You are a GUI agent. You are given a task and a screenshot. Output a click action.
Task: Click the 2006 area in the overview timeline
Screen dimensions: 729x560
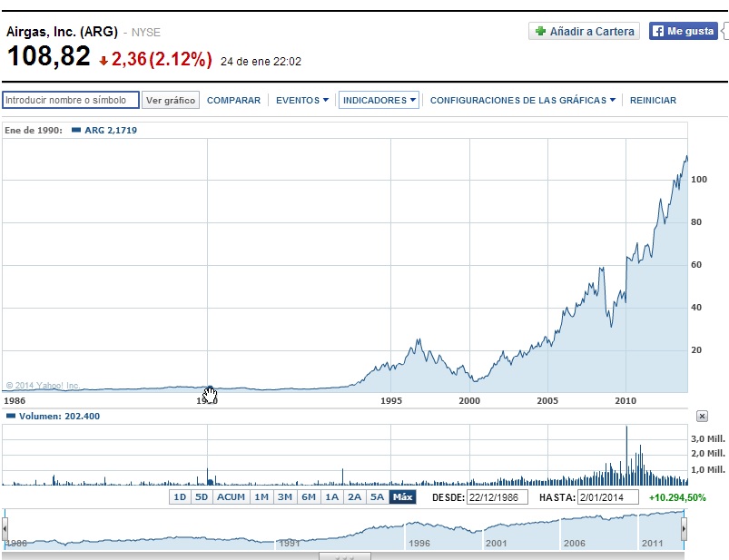[575, 543]
